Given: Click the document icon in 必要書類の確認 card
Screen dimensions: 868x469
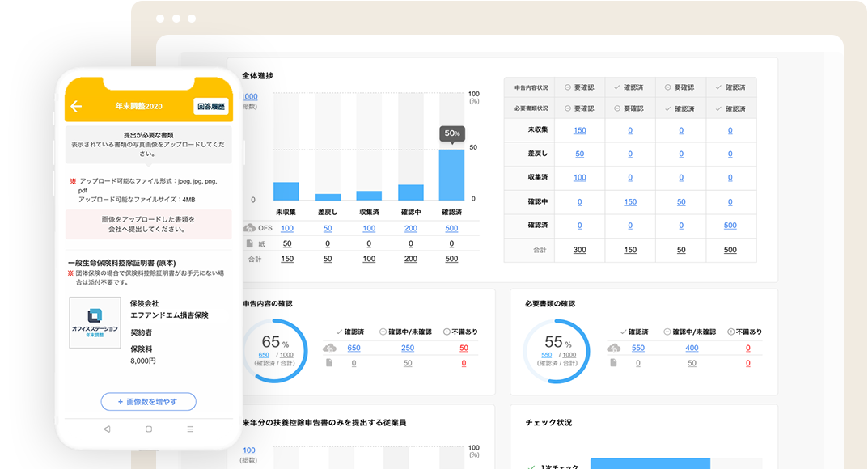Looking at the screenshot, I should click(613, 363).
